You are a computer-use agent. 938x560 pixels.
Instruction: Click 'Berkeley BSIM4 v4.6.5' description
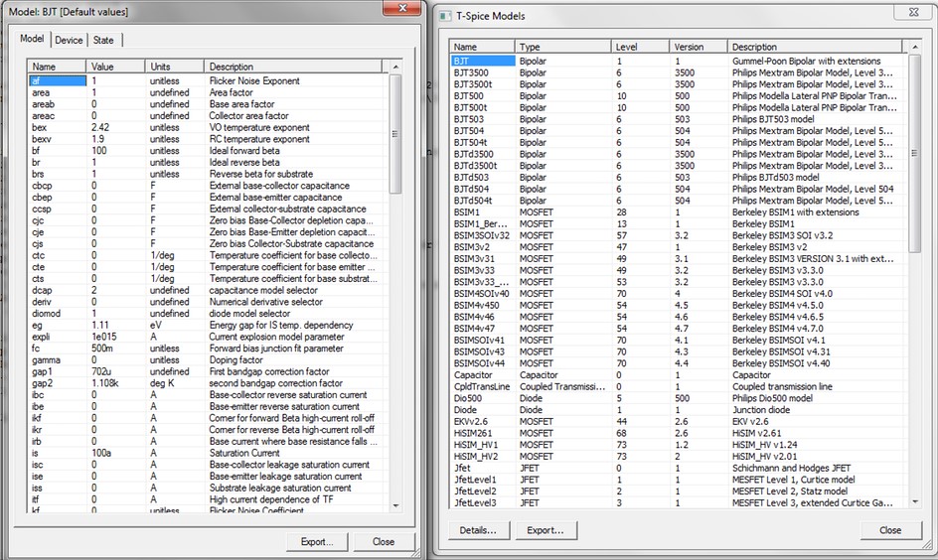click(x=778, y=317)
